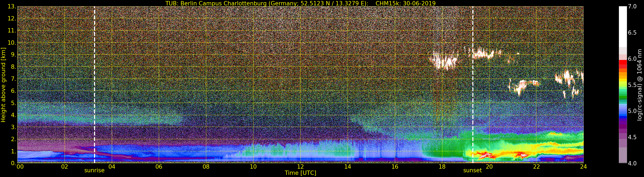Viewport: 644px width, 177px height.
Task: Click the time axis tick '10'
Action: coord(253,167)
